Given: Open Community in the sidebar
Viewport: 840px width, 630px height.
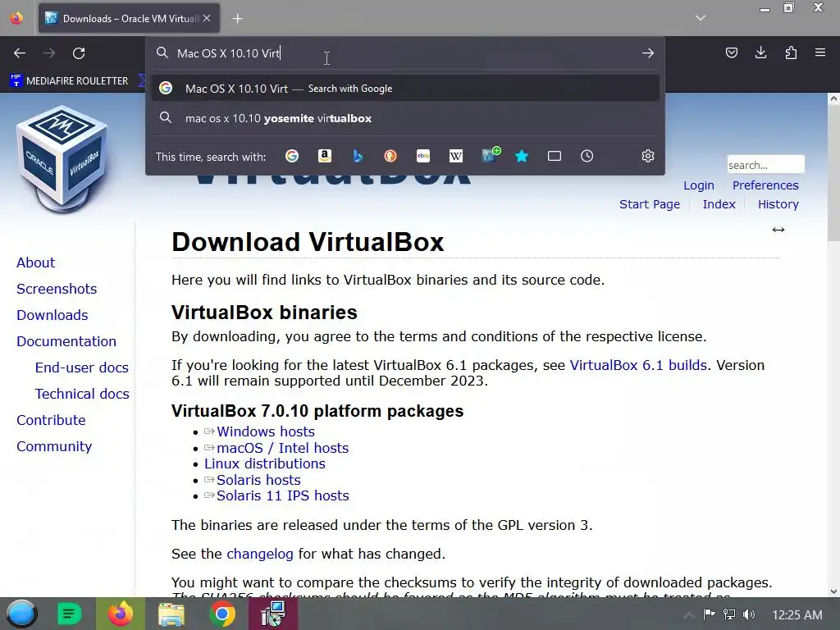Looking at the screenshot, I should [54, 446].
